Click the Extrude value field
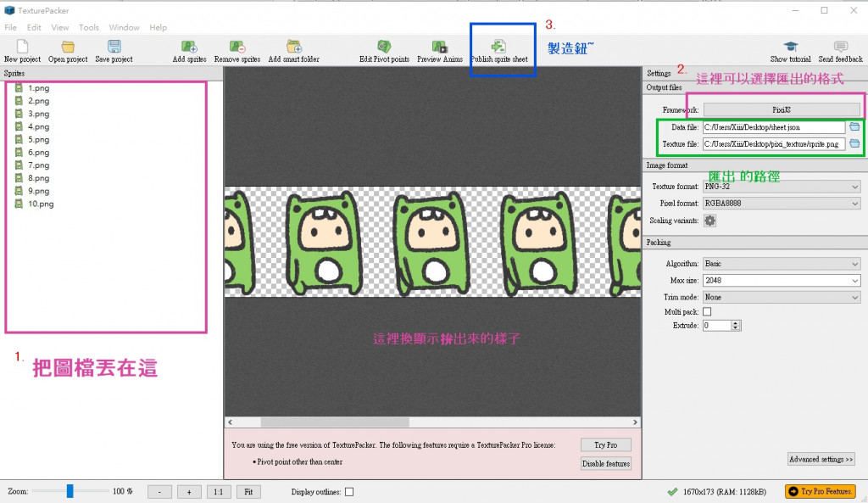This screenshot has height=503, width=868. click(717, 326)
